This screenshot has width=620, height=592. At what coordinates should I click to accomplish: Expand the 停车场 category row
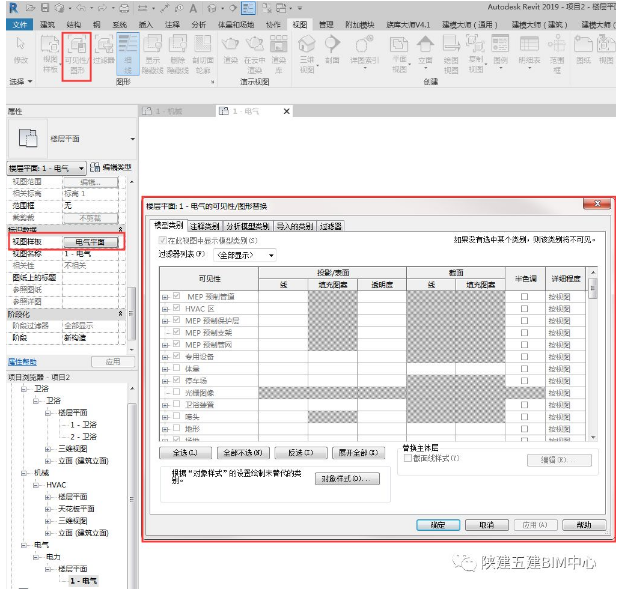point(165,380)
